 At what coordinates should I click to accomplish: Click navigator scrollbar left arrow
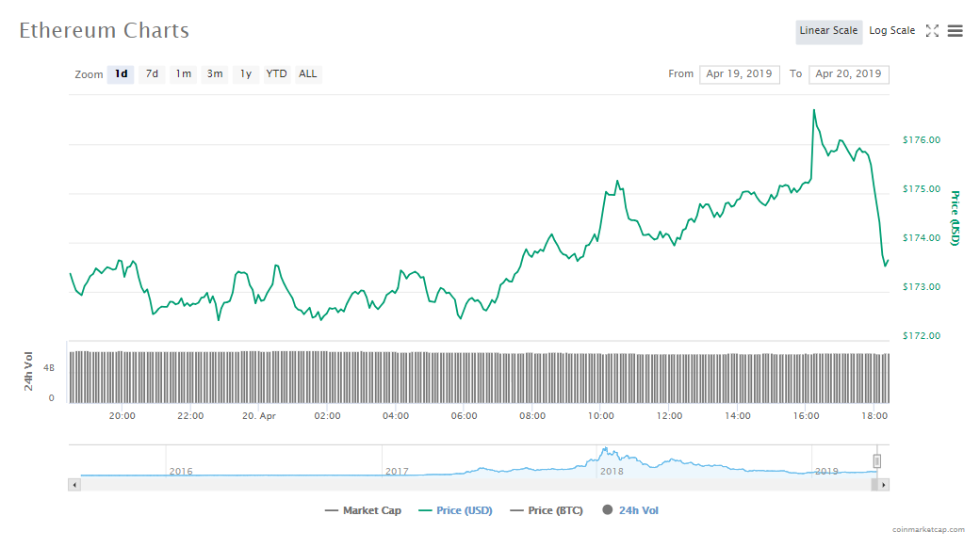click(73, 484)
